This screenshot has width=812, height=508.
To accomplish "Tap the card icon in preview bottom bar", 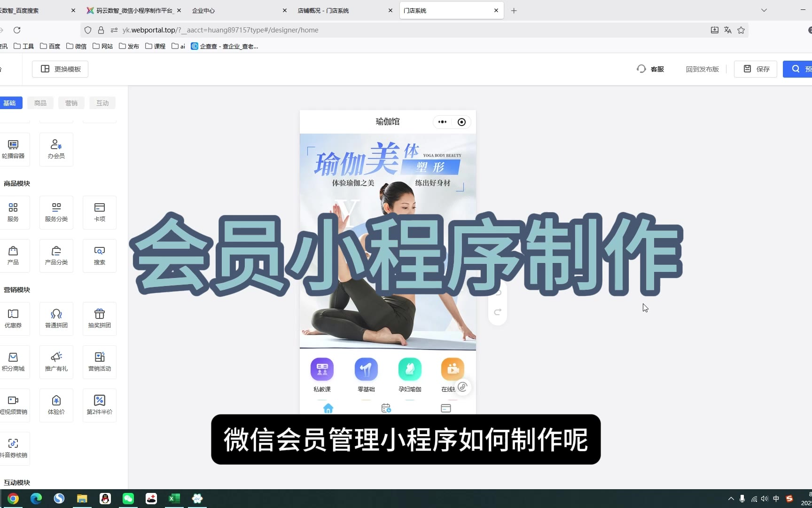I will 446,408.
